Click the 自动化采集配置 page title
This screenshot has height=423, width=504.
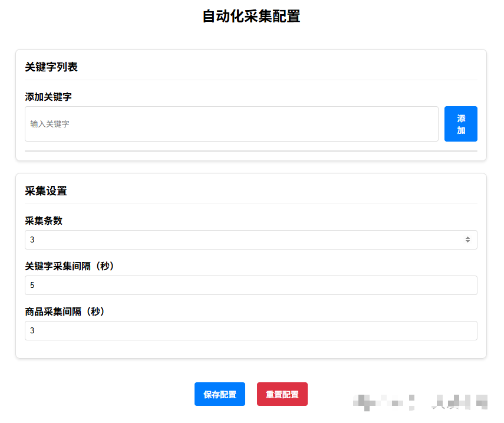click(x=251, y=17)
